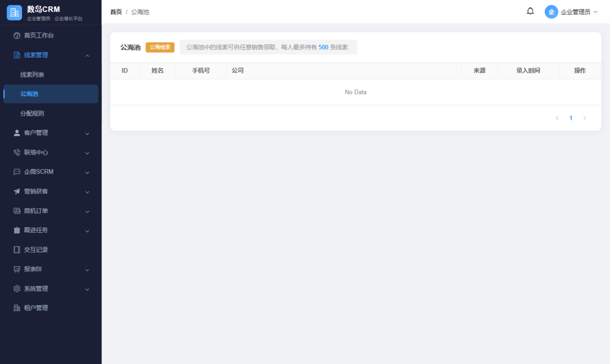Go to next page arrow
610x364 pixels.
585,118
